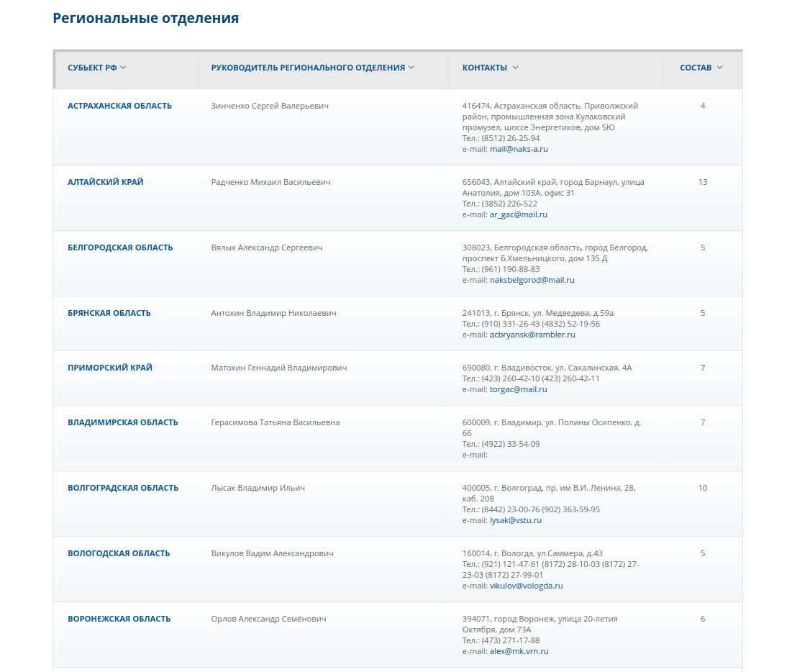Click Состав value 10 for Волгоградская область

pyautogui.click(x=703, y=488)
